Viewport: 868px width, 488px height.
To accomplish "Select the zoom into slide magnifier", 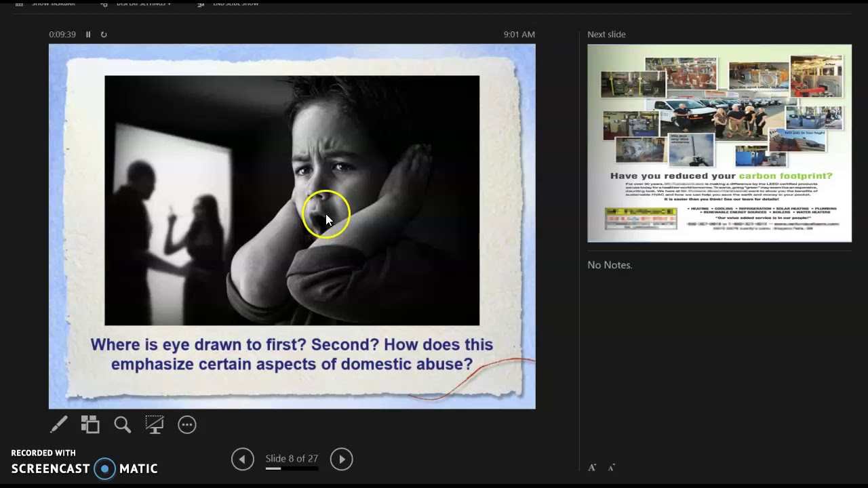I will 122,425.
